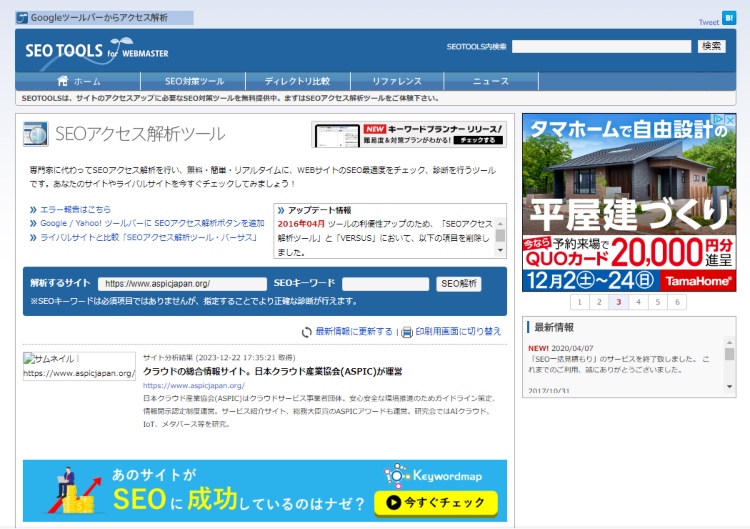This screenshot has height=529, width=750.
Task: Click update info scrollbar down arrow
Action: pyautogui.click(x=500, y=250)
